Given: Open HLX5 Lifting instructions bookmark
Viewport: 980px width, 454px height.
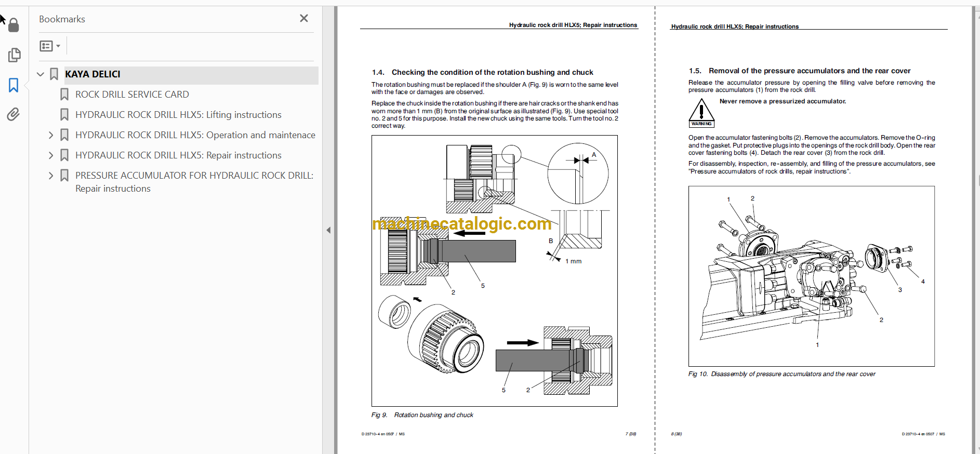Looking at the screenshot, I should [x=178, y=115].
